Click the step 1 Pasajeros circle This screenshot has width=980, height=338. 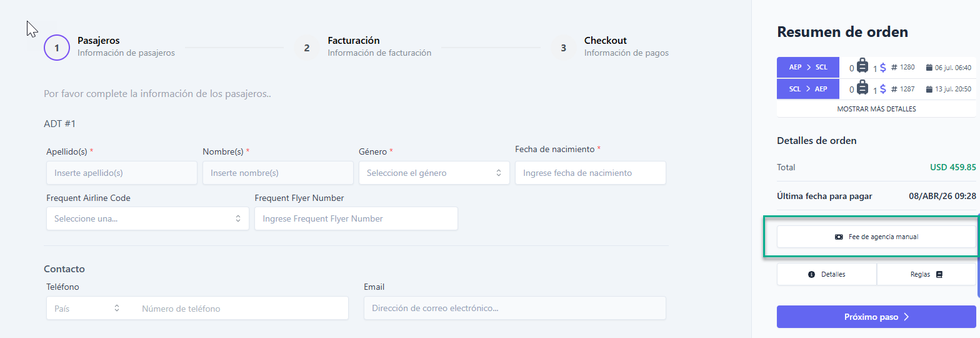[x=57, y=48]
